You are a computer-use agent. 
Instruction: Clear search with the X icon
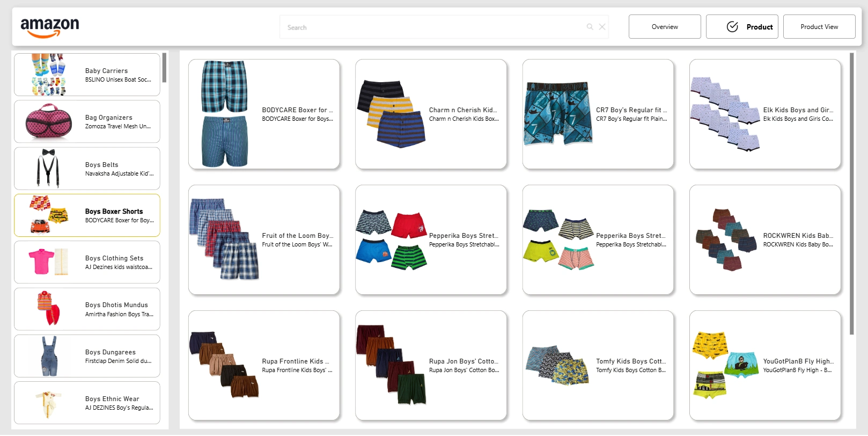pos(602,27)
